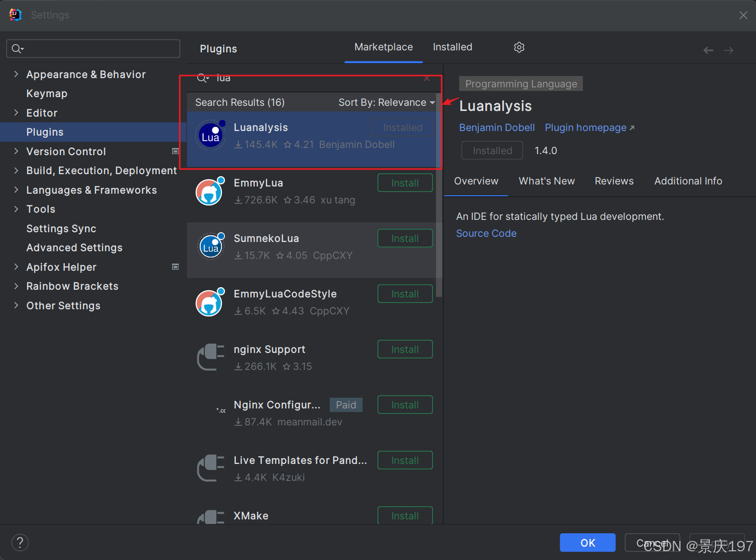The height and width of the screenshot is (560, 756).
Task: Install the XMake plugin
Action: [405, 515]
